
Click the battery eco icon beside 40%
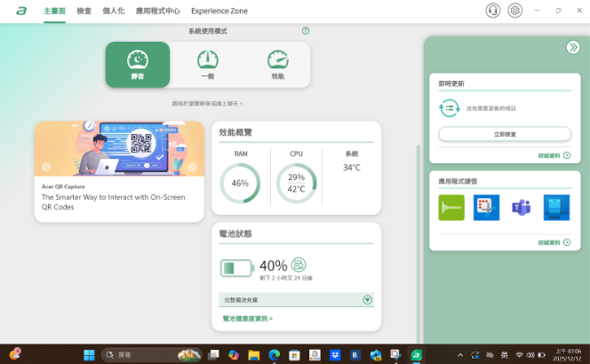[299, 265]
